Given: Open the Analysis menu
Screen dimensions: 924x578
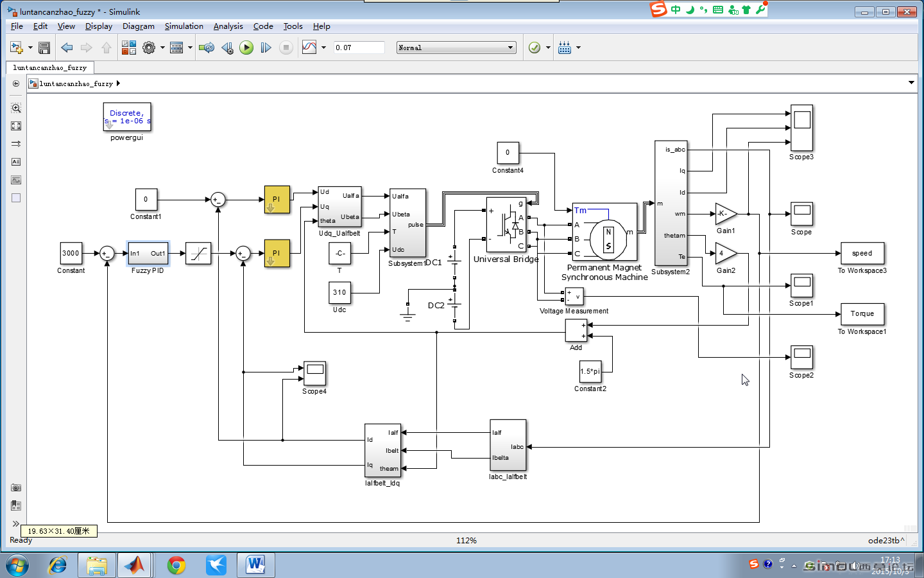Looking at the screenshot, I should [228, 26].
